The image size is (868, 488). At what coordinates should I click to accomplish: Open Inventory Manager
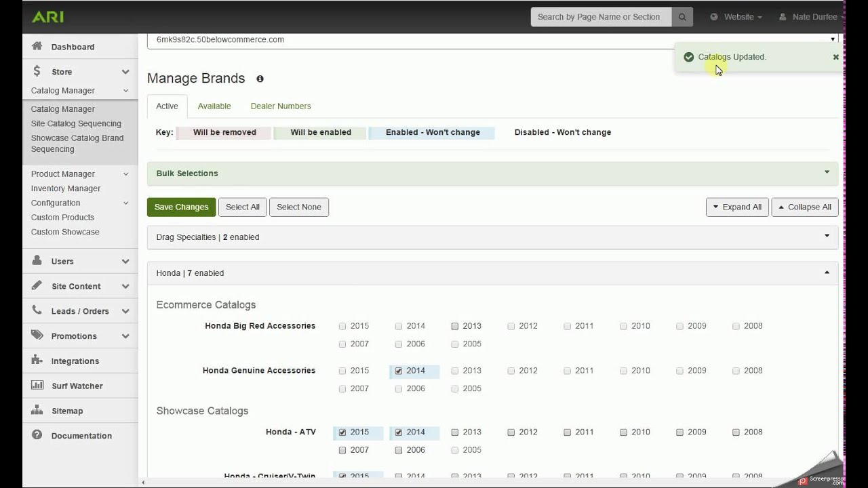pos(66,188)
